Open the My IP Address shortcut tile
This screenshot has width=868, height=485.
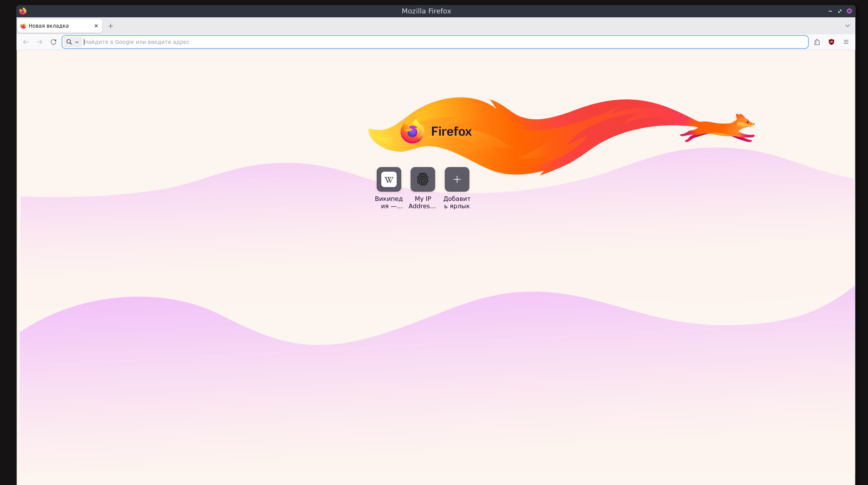(423, 188)
